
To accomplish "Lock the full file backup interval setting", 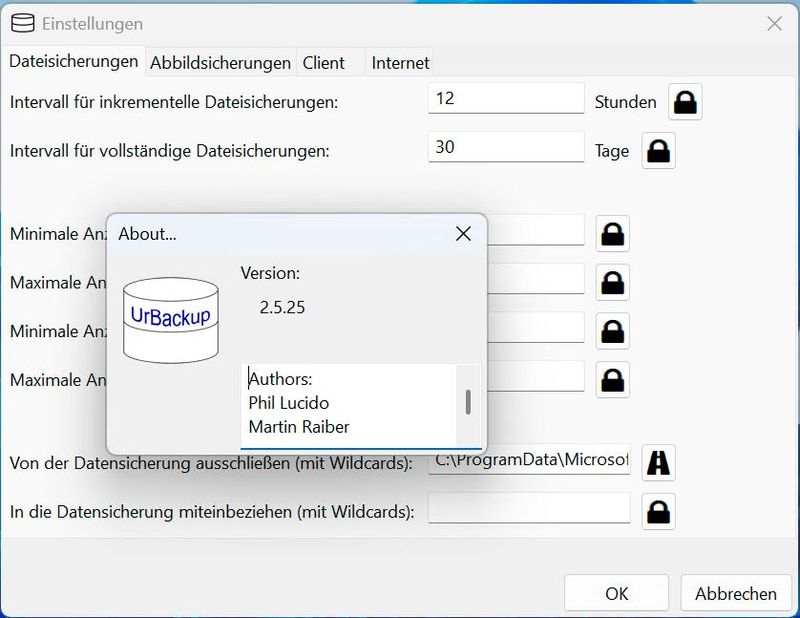I will [x=658, y=151].
